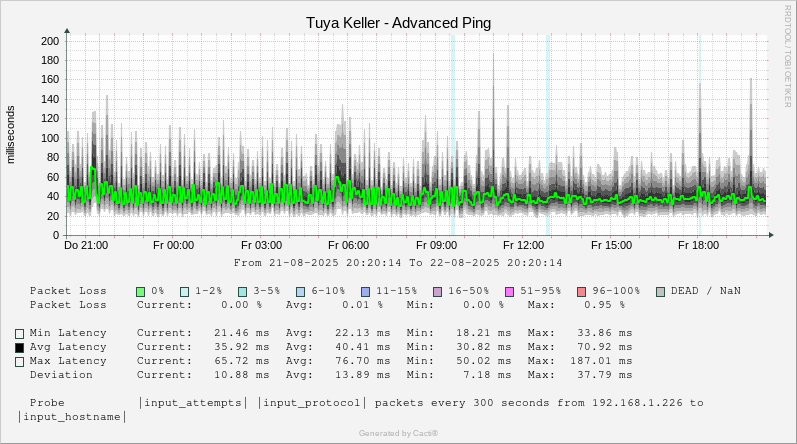Viewport: 797px width, 444px height.
Task: Click the 16-50% packet loss swatch
Action: tap(438, 292)
